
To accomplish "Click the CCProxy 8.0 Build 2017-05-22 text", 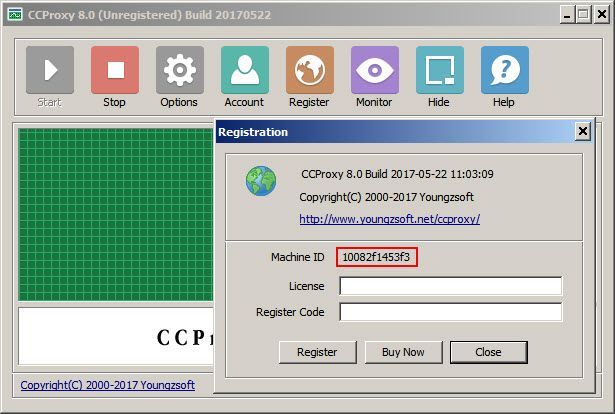I will (x=397, y=174).
